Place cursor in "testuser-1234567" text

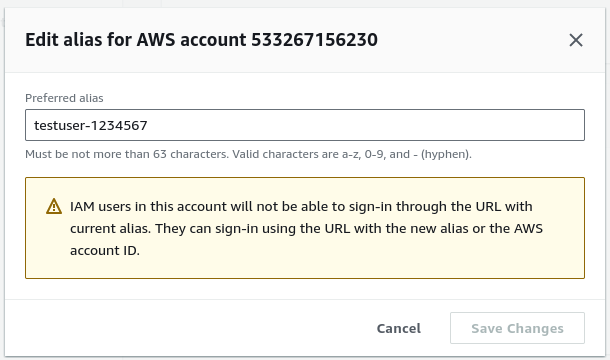tap(91, 125)
